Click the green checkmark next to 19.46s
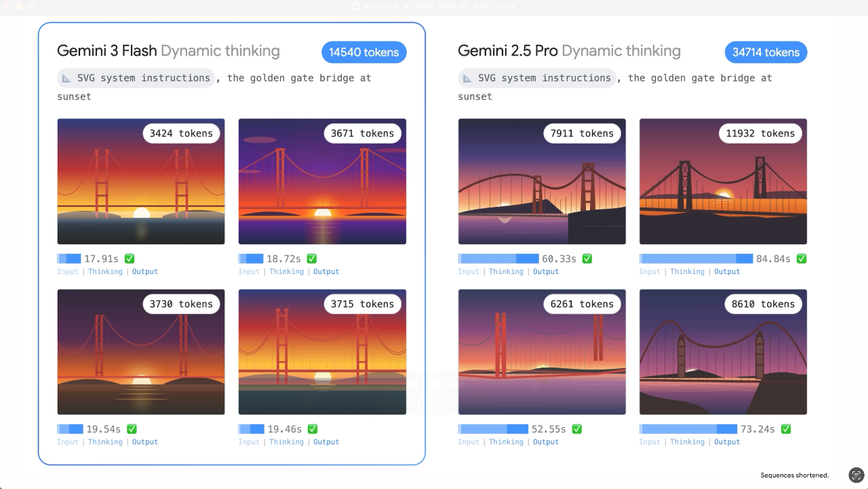The width and height of the screenshot is (868, 489). click(312, 429)
